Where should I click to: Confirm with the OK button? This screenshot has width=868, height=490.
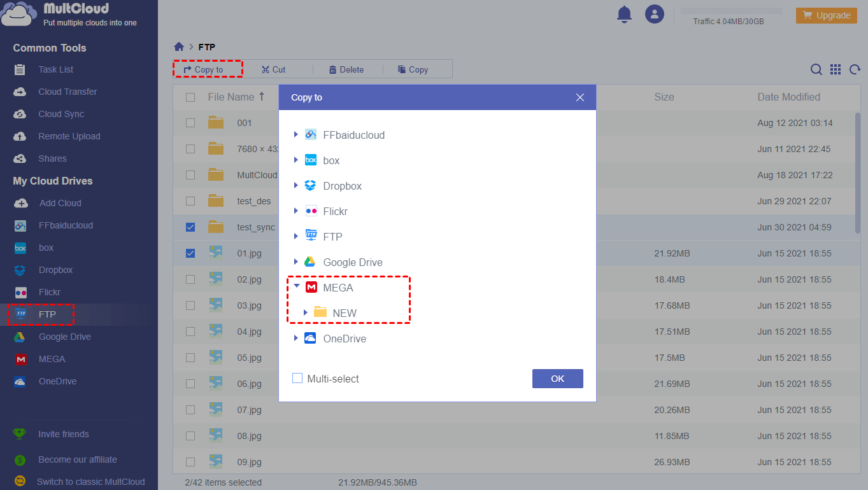[558, 379]
